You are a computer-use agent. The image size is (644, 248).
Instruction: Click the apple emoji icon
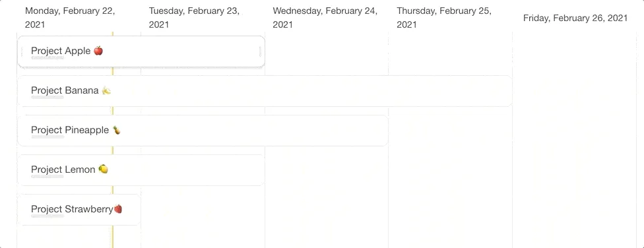point(98,51)
